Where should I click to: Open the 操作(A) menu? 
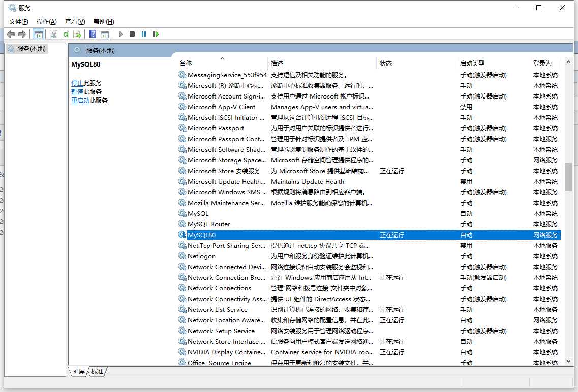46,22
